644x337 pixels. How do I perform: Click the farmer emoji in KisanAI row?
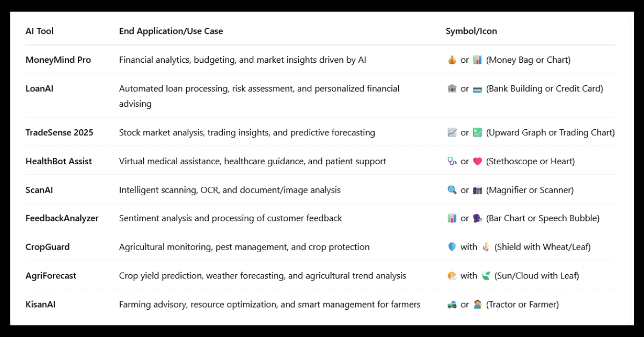click(478, 304)
